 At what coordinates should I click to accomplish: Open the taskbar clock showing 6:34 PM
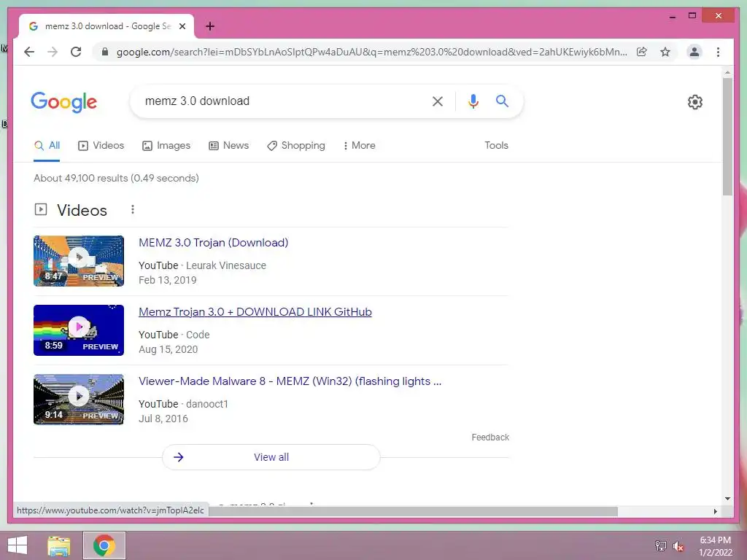pyautogui.click(x=715, y=545)
